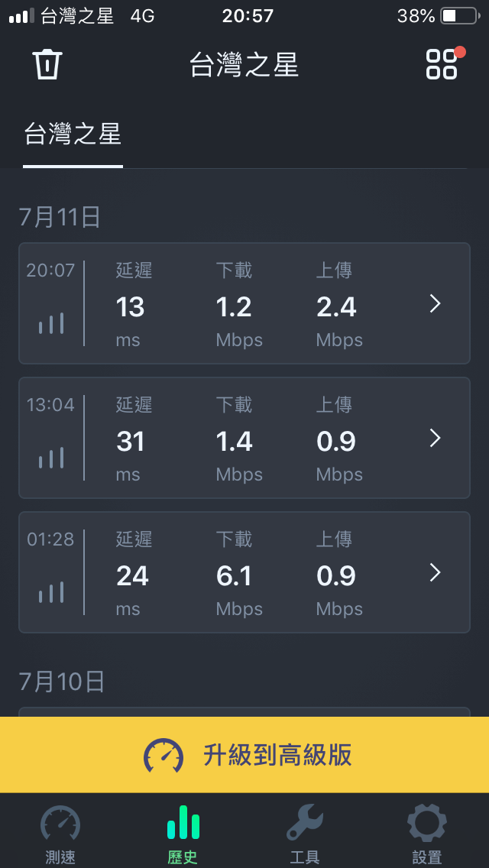This screenshot has width=489, height=868.
Task: Expand the 01:28 test result chevron
Action: click(x=436, y=573)
